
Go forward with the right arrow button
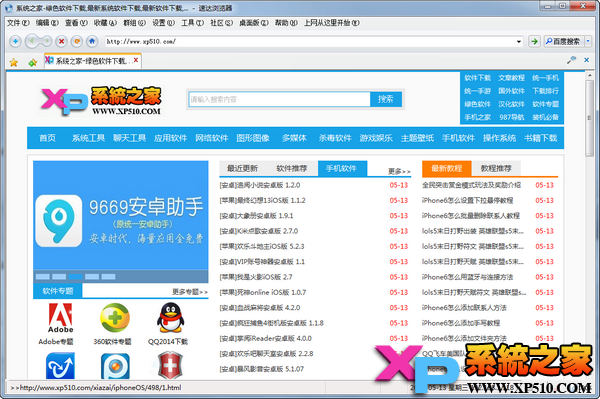(x=46, y=41)
